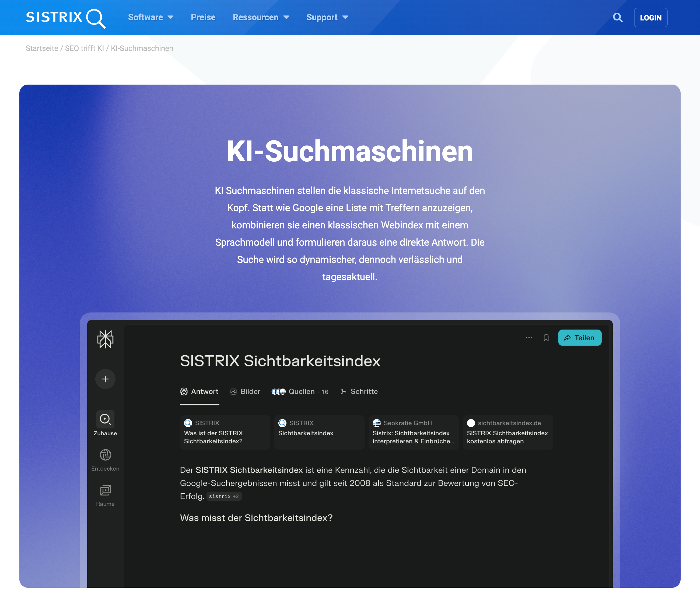The height and width of the screenshot is (605, 700).
Task: Click the SISTRIX logo
Action: (x=64, y=17)
